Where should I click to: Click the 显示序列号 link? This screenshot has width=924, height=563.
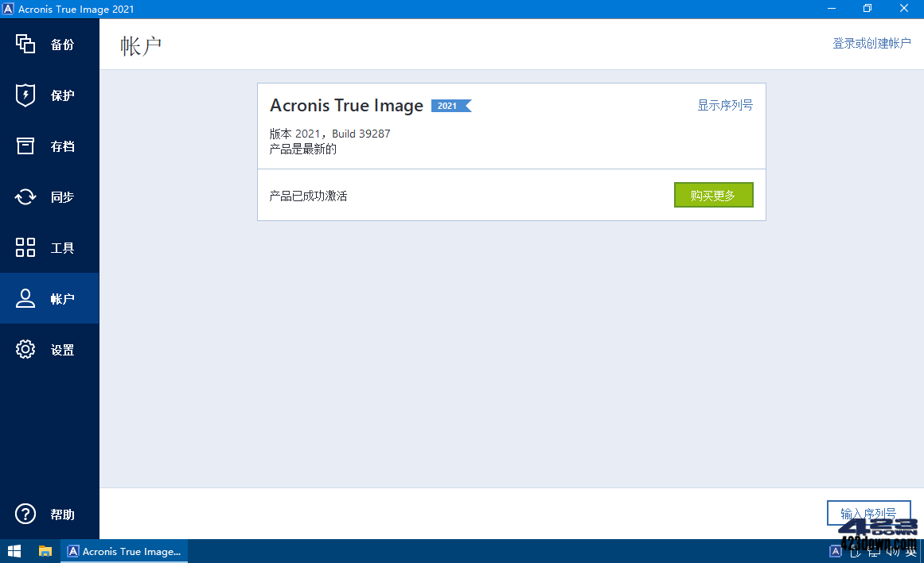click(x=725, y=104)
